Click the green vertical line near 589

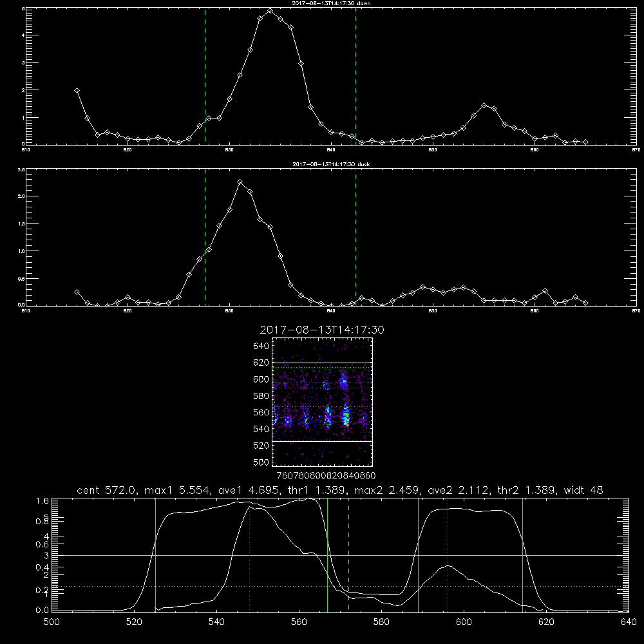tap(418, 554)
